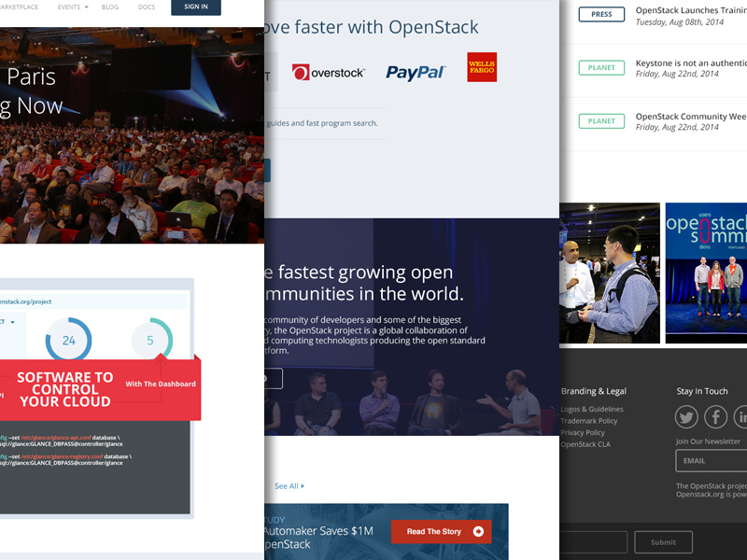Viewport: 747px width, 560px height.
Task: Click the Submit button in footer
Action: 663,542
